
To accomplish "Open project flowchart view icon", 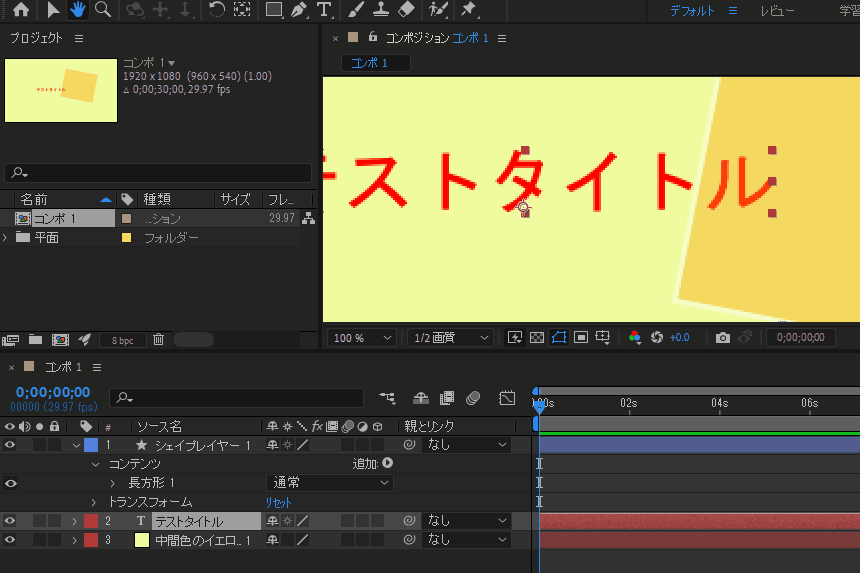I will 309,218.
